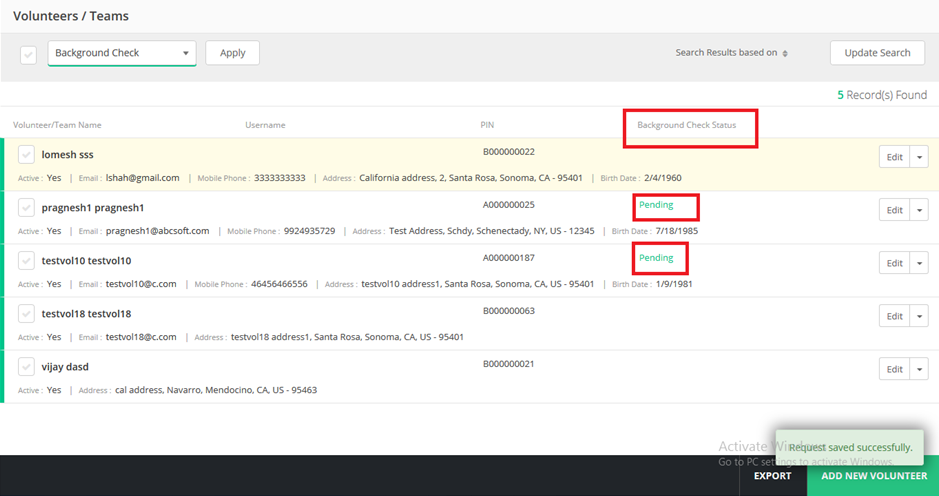Click email lshah@gmail.com
The height and width of the screenshot is (496, 939).
coord(143,178)
